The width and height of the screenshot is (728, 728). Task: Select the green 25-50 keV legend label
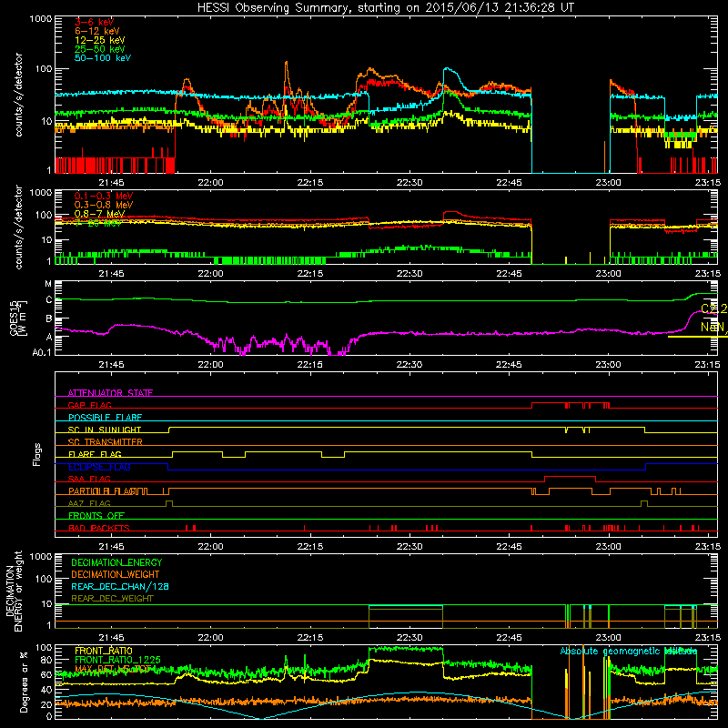pyautogui.click(x=100, y=49)
